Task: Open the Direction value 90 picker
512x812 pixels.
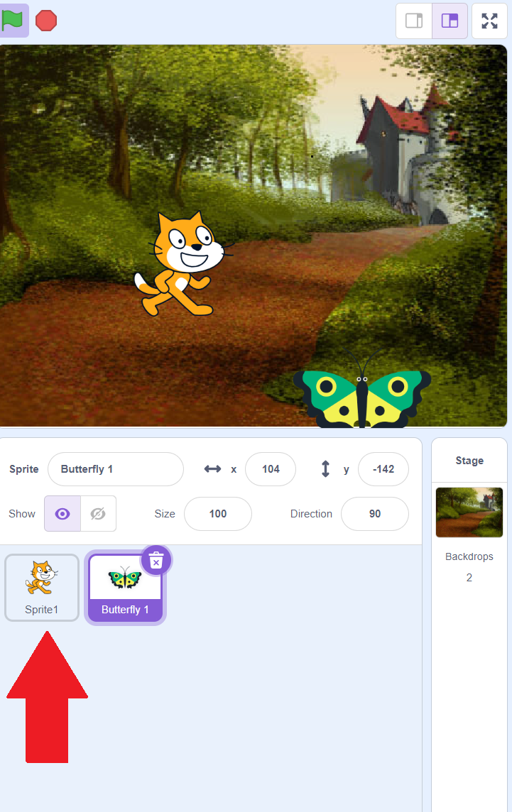Action: pos(375,514)
